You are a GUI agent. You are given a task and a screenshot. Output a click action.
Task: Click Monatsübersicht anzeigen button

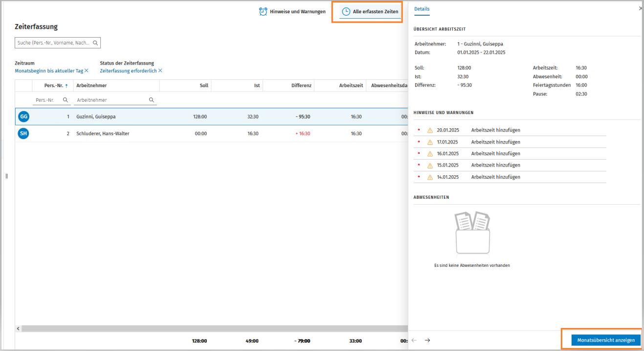coord(606,340)
